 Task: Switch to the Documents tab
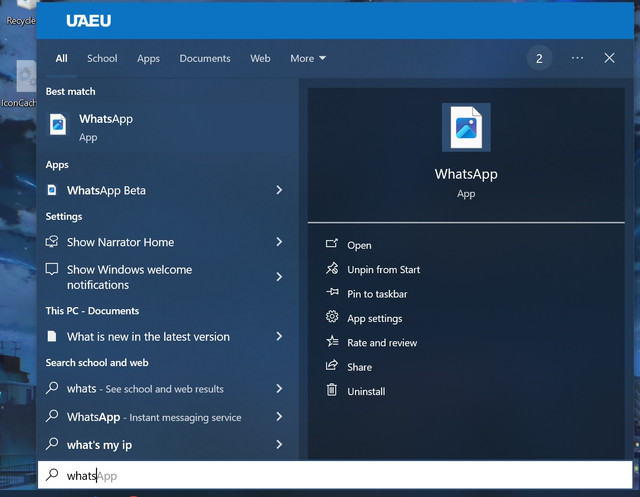coord(205,58)
